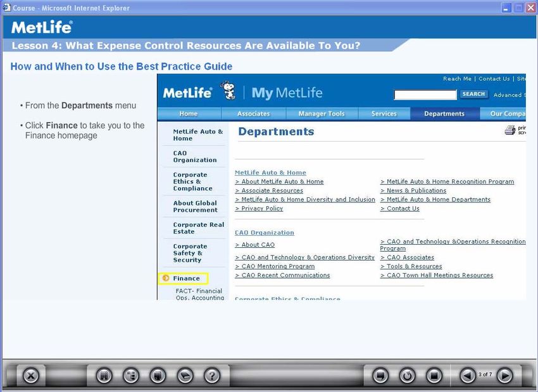Select the Home navigation tab
538x392 pixels.
click(x=189, y=114)
